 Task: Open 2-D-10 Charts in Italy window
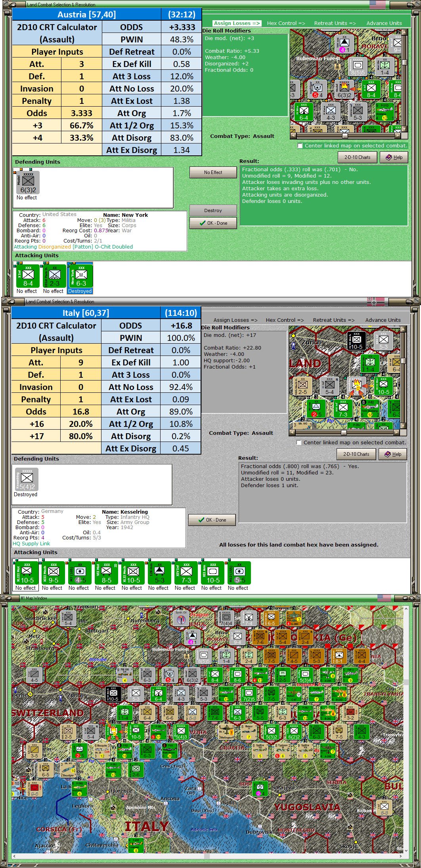coord(356,454)
